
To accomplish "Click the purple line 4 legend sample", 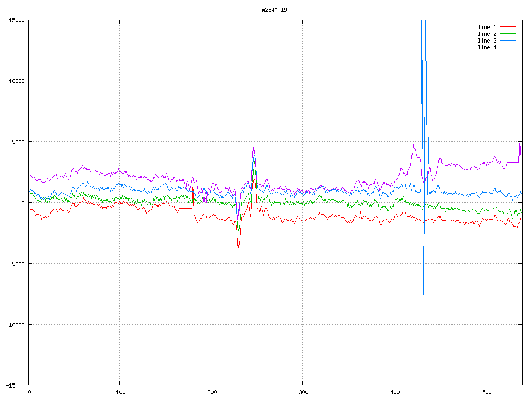I will click(x=508, y=47).
